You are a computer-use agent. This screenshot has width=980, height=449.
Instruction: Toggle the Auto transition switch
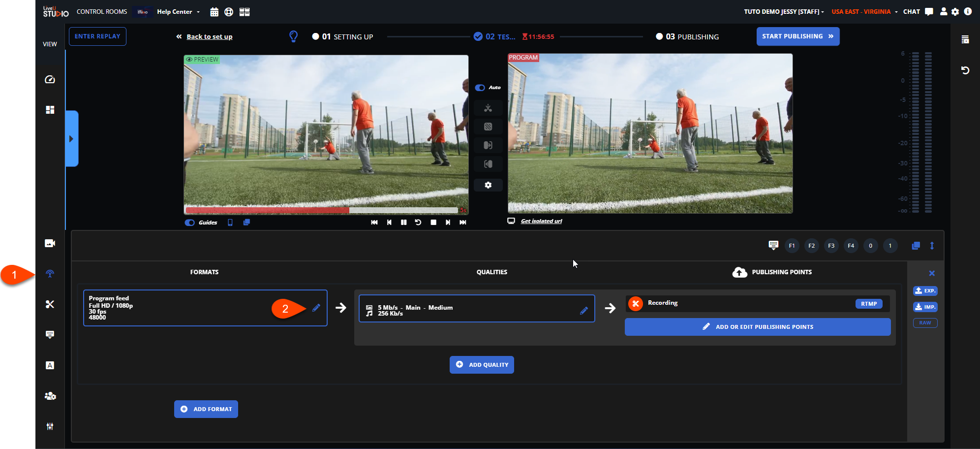[480, 88]
